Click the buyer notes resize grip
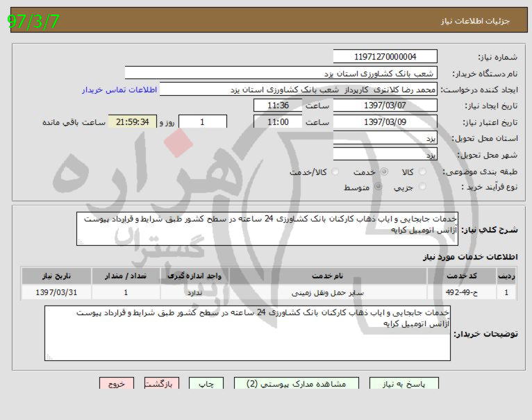532x420 pixels. (x=49, y=357)
